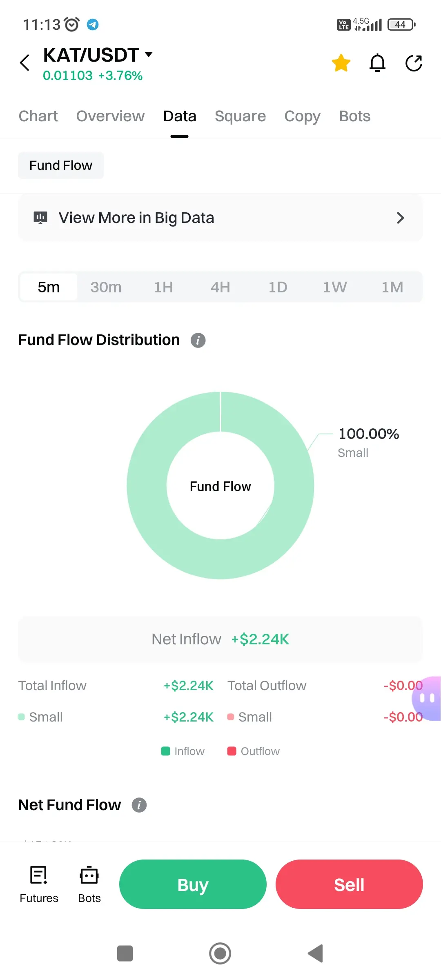The image size is (441, 980).
Task: Switch to the Square tab
Action: pyautogui.click(x=240, y=116)
